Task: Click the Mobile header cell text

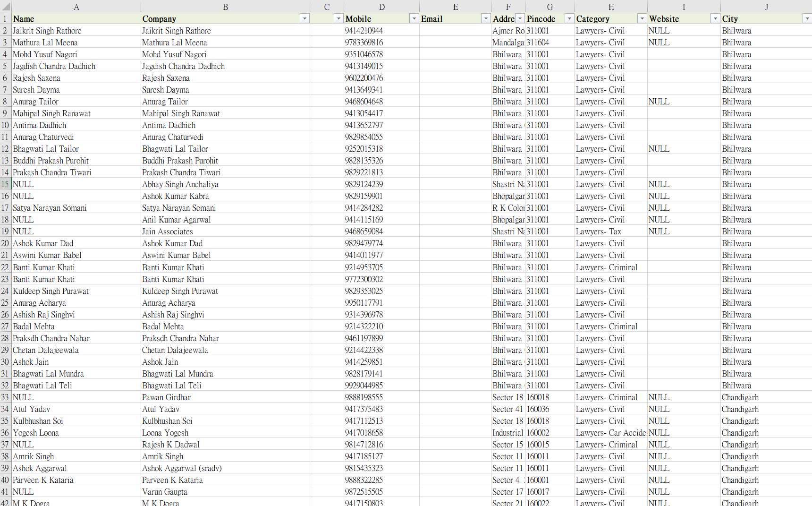Action: pyautogui.click(x=358, y=19)
